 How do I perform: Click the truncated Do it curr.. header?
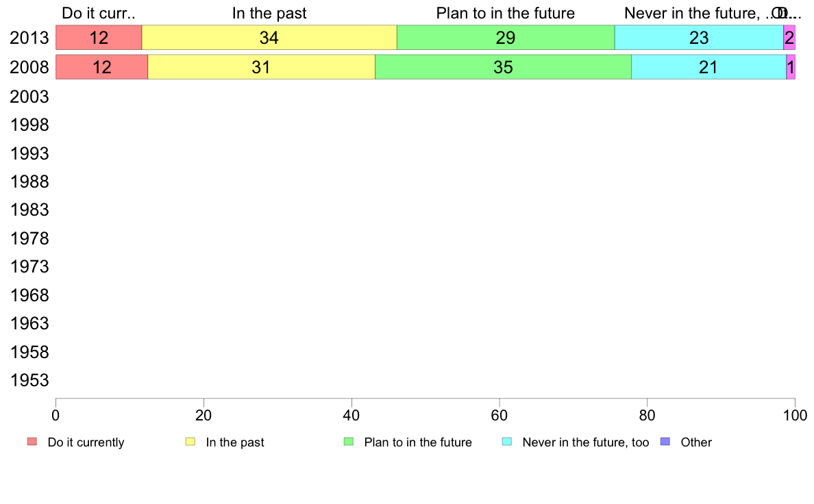(x=99, y=13)
